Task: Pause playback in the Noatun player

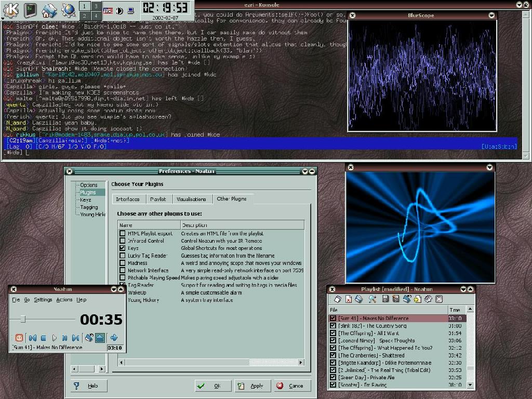Action: (64, 338)
